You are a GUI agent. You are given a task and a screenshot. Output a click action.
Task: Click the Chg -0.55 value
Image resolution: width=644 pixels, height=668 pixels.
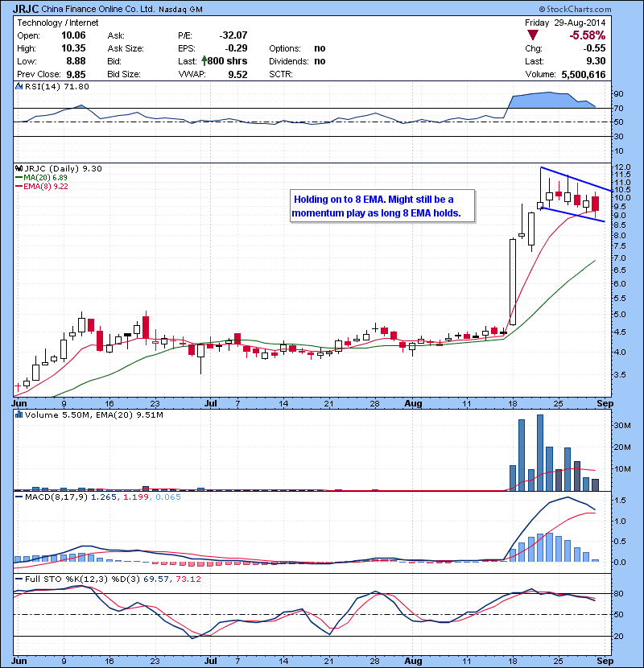[594, 48]
